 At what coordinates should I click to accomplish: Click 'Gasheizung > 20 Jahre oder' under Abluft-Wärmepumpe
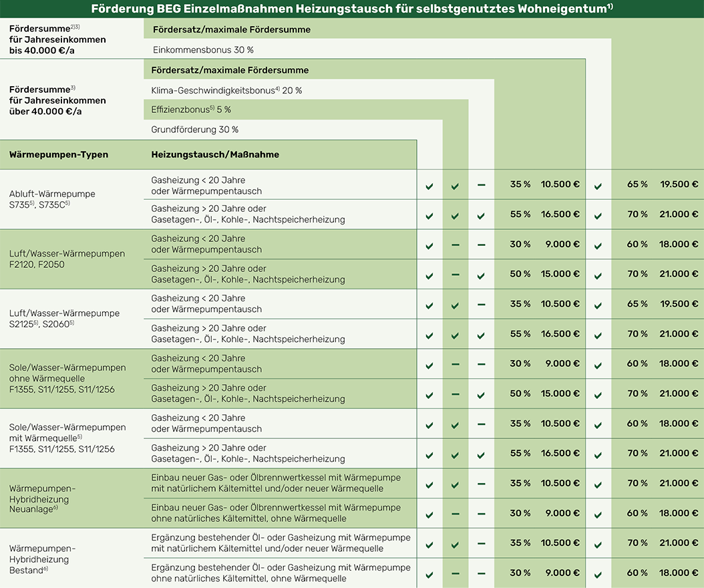pos(208,208)
